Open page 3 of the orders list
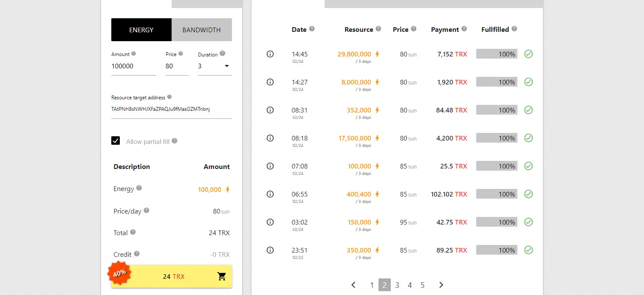Image resolution: width=644 pixels, height=295 pixels. coord(397,285)
